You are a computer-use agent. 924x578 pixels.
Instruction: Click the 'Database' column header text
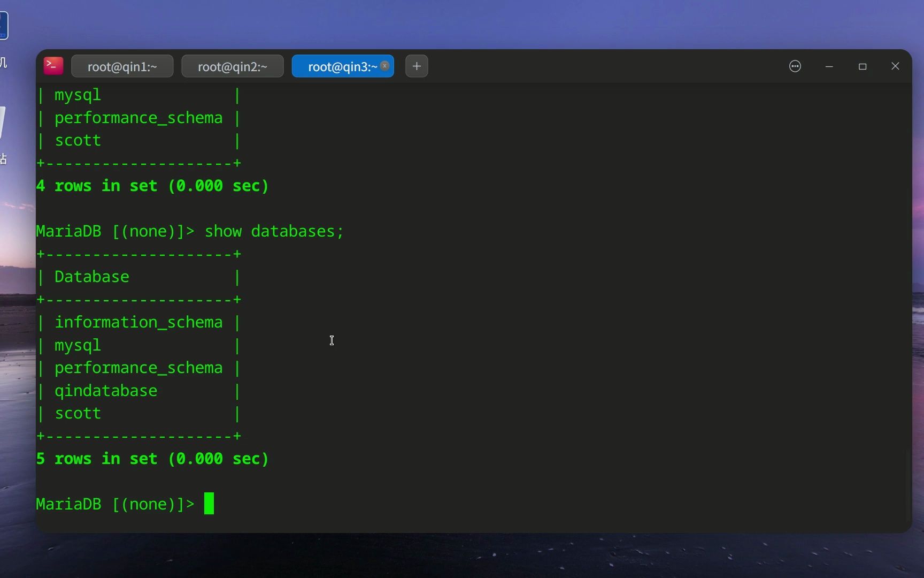click(92, 277)
